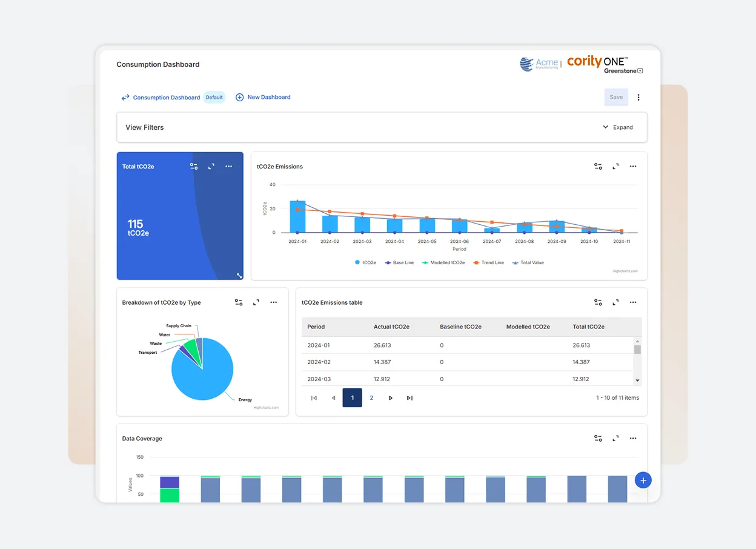756x549 pixels.
Task: Toggle the Base Line series in the legend
Action: [x=399, y=262]
